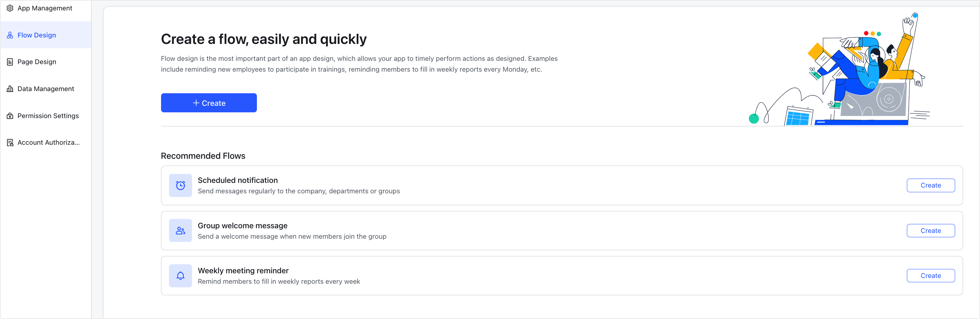This screenshot has width=980, height=319.
Task: Click the App Management gear icon
Action: click(10, 8)
